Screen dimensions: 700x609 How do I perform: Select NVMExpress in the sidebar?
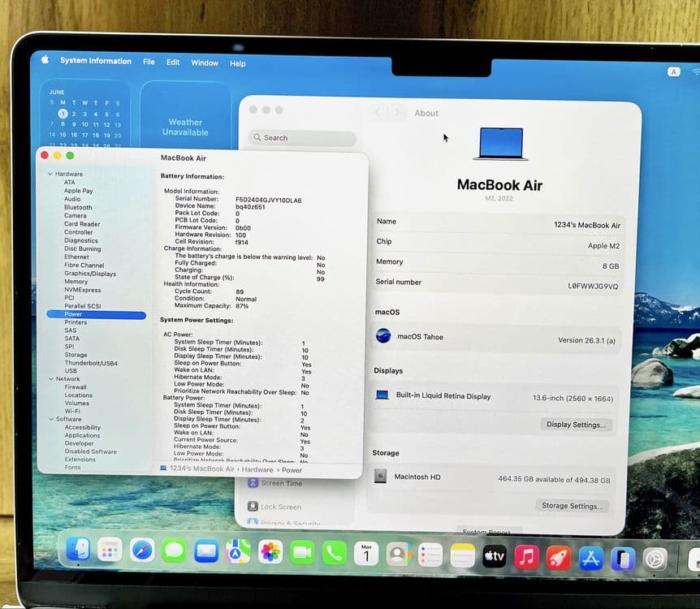coord(83,290)
